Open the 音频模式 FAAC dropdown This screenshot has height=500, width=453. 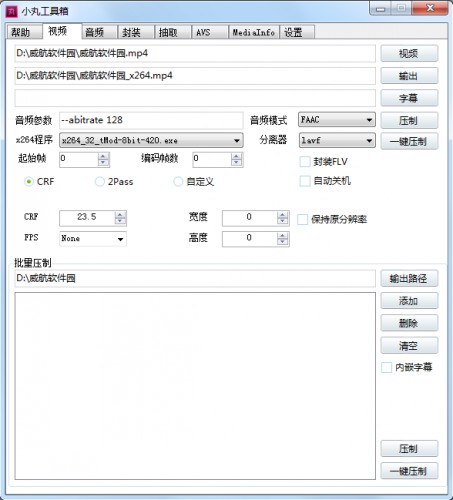337,120
